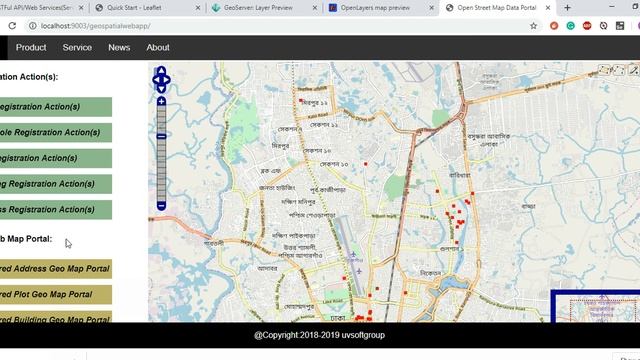Viewport: 640px width, 360px height.
Task: Click the zoom bar slider handle
Action: click(161, 136)
